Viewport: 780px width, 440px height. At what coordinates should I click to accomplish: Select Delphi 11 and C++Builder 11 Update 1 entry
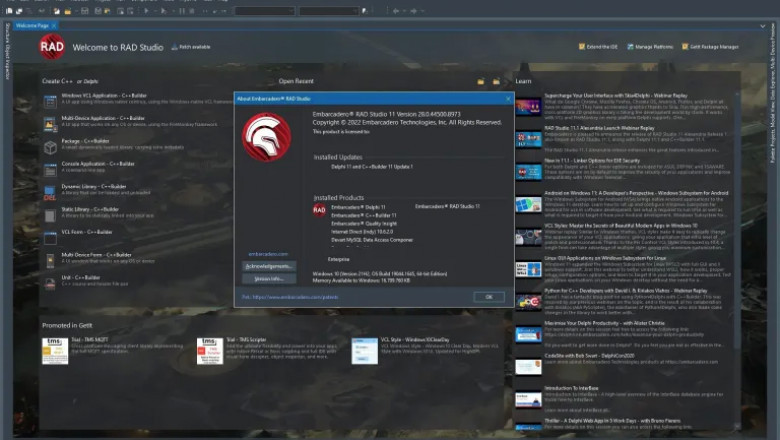click(372, 167)
